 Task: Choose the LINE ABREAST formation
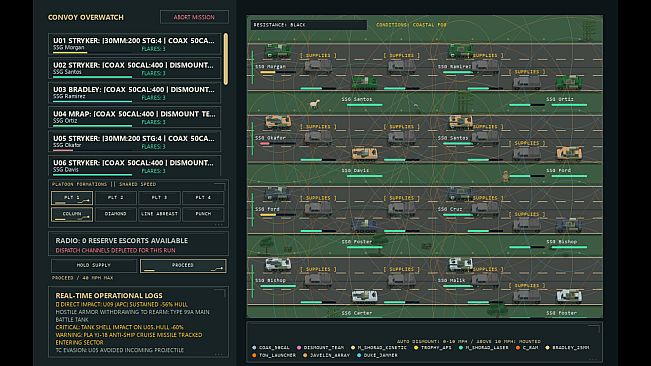point(159,214)
